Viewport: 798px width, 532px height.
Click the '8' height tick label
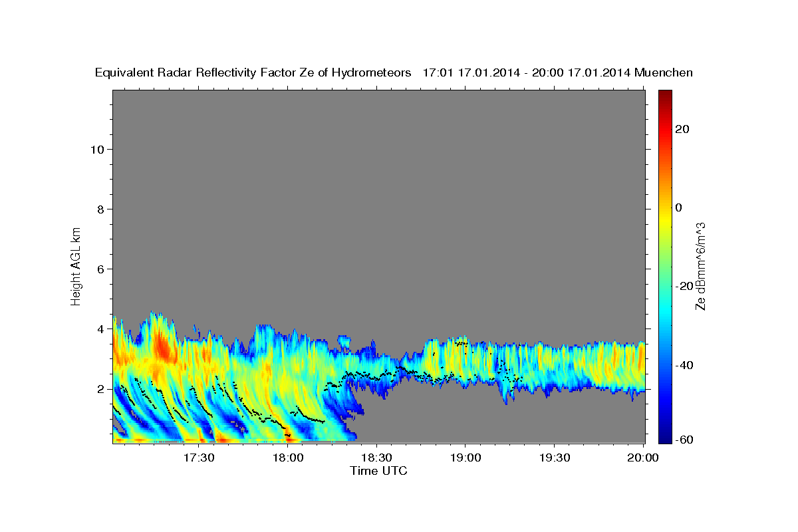coord(100,209)
